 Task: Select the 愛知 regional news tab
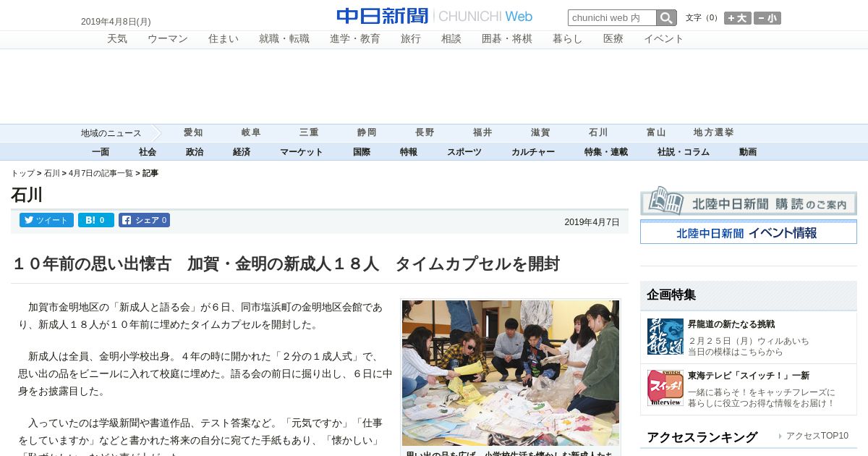pos(193,132)
